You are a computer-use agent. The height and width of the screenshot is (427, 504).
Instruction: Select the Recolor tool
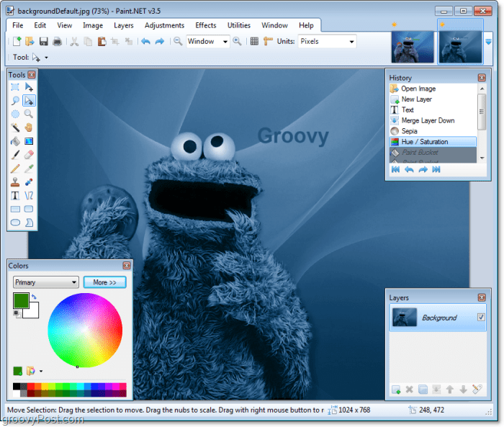[x=29, y=182]
